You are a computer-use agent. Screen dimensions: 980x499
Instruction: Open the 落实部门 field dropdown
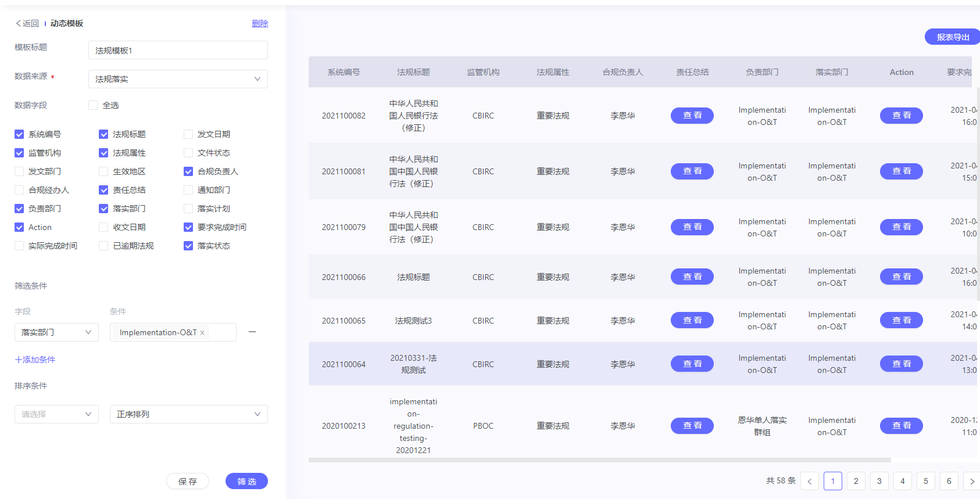click(x=56, y=332)
